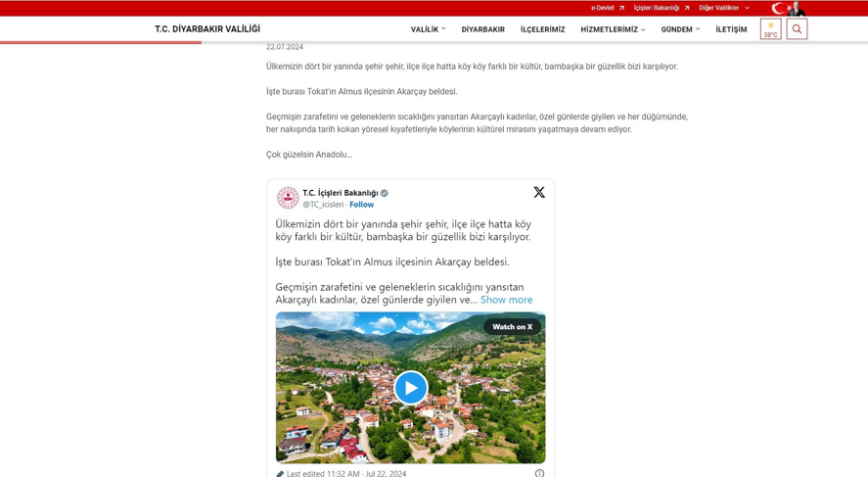Expand the HİZMETLERİMİZ menu
Screen dimensions: 868x477
point(613,29)
